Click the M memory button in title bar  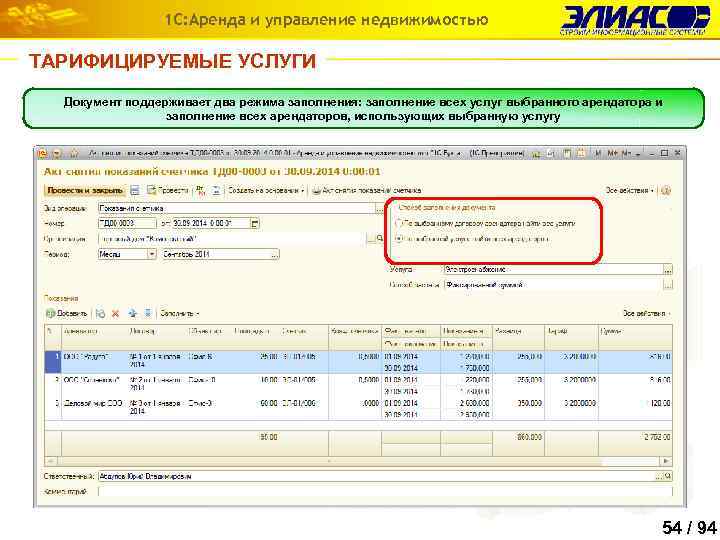(x=597, y=153)
